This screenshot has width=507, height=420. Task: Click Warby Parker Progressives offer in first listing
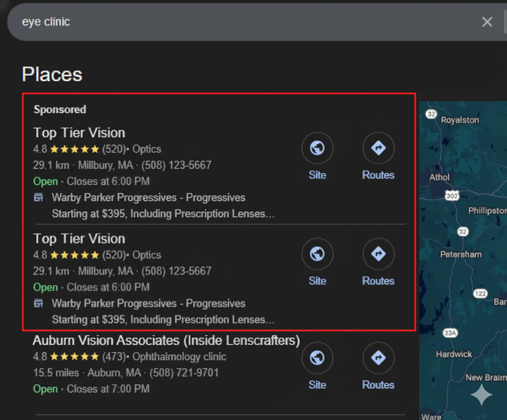148,198
